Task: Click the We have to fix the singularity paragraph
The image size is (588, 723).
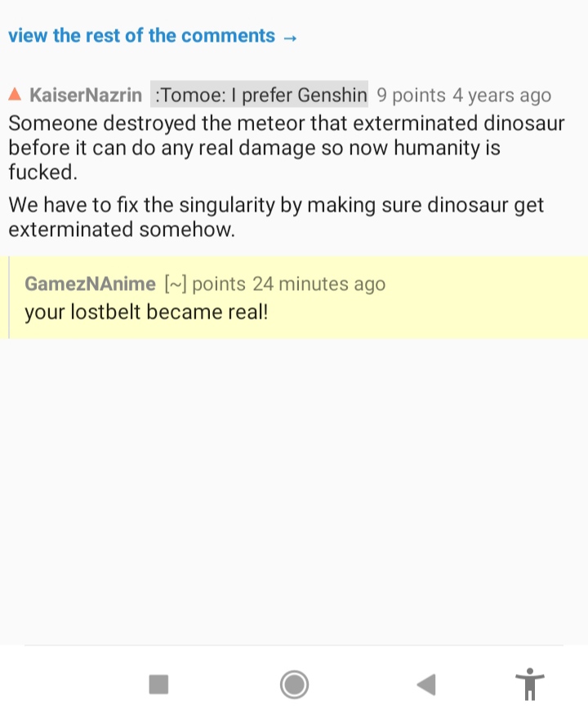Action: (x=276, y=217)
